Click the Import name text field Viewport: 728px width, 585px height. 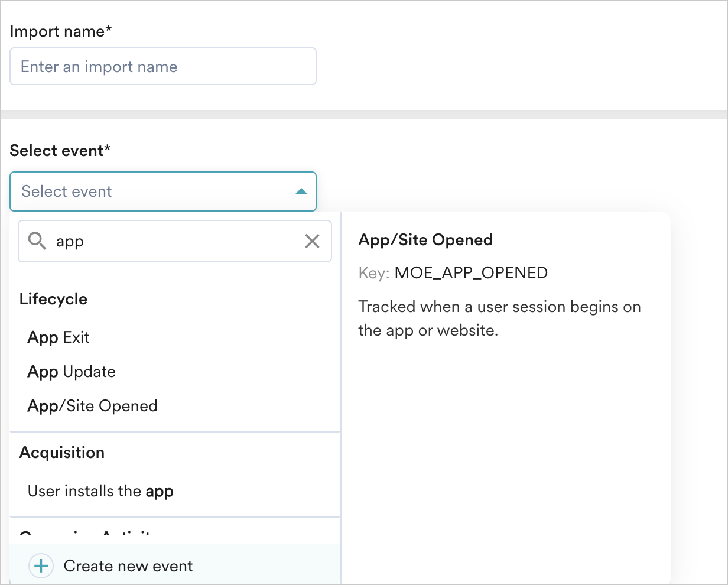162,66
